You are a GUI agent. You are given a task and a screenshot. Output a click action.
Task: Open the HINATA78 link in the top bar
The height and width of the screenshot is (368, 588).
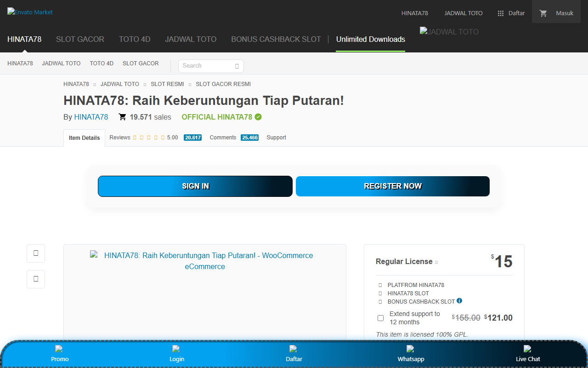click(x=415, y=13)
